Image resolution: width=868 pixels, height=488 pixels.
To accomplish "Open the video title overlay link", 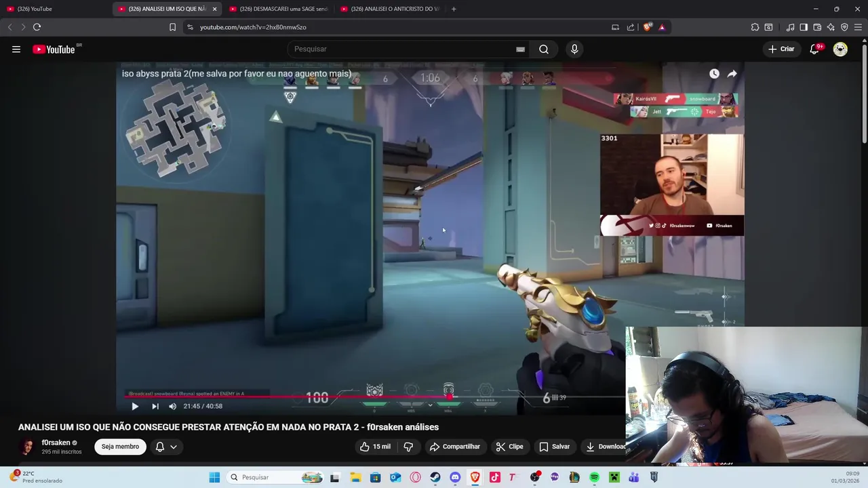I will click(237, 73).
